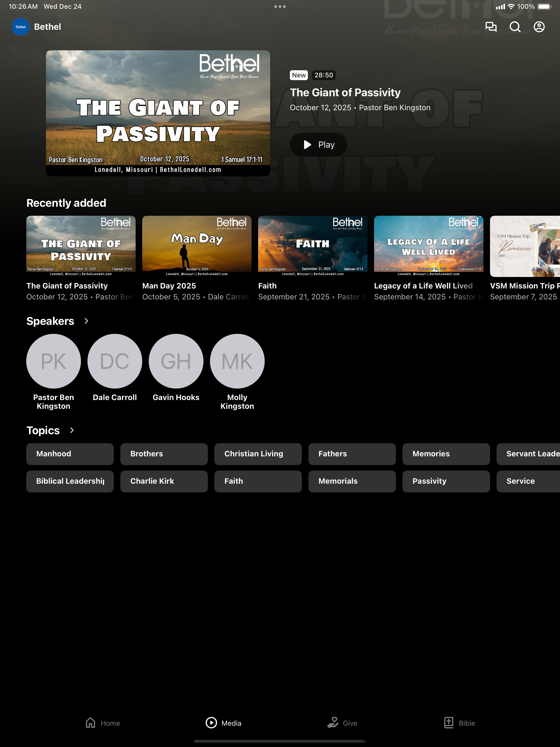This screenshot has height=747, width=560.
Task: Open Legacy of a Life Well Lived title
Action: pos(424,286)
